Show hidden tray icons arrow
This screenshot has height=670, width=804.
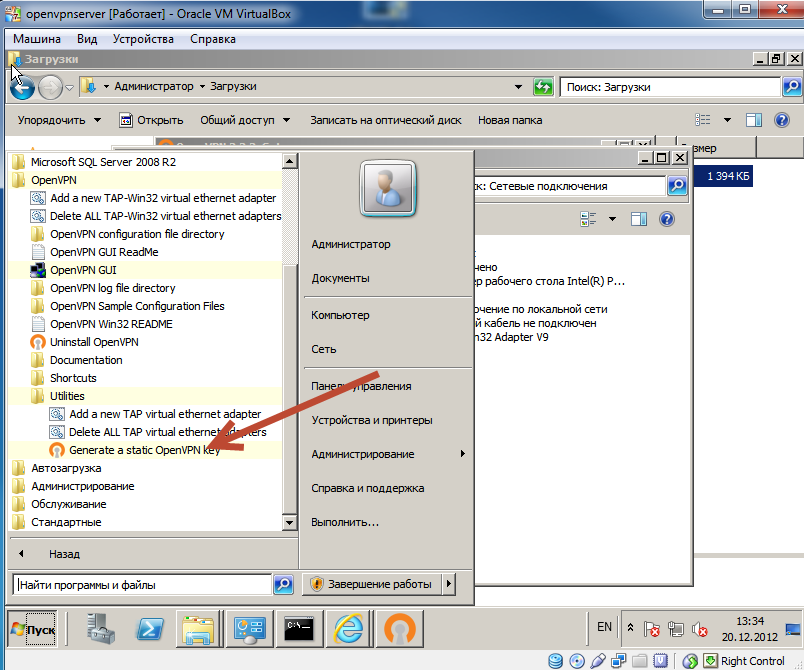point(630,627)
